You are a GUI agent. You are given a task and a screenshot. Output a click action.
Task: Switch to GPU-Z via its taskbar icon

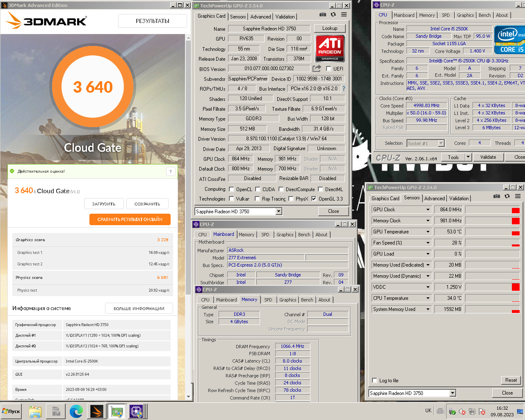click(116, 411)
